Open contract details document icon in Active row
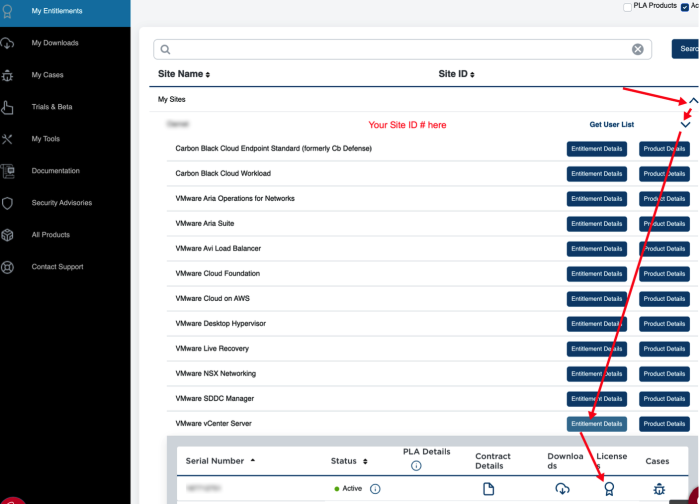 [488, 489]
